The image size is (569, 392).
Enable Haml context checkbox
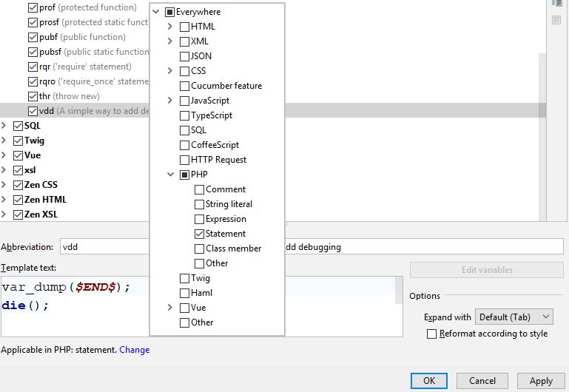(184, 293)
